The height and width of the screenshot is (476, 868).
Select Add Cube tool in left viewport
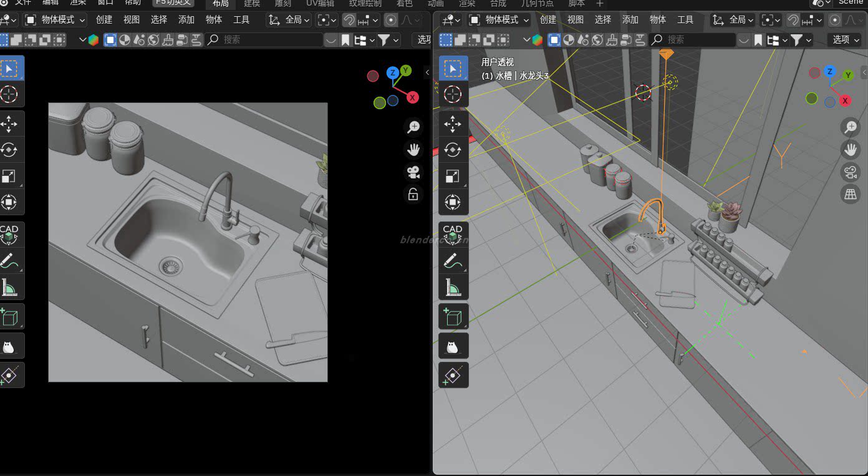coord(10,316)
